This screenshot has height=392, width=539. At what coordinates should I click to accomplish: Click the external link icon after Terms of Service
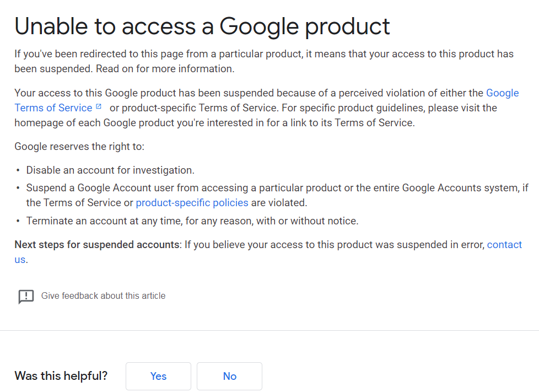(99, 107)
